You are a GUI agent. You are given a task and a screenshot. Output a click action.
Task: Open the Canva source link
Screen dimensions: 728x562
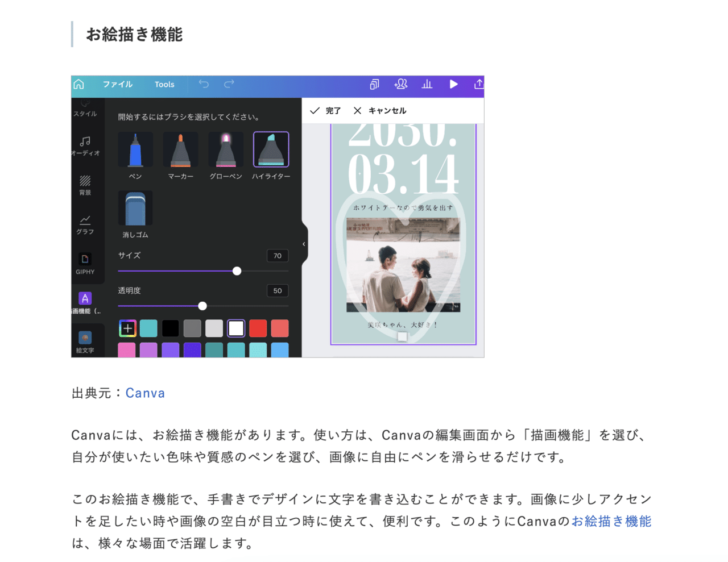(x=145, y=393)
